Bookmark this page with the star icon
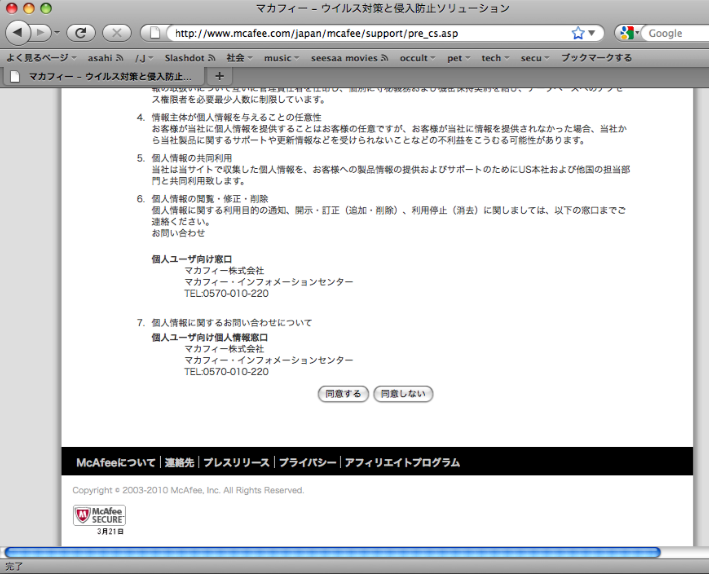 pos(577,33)
